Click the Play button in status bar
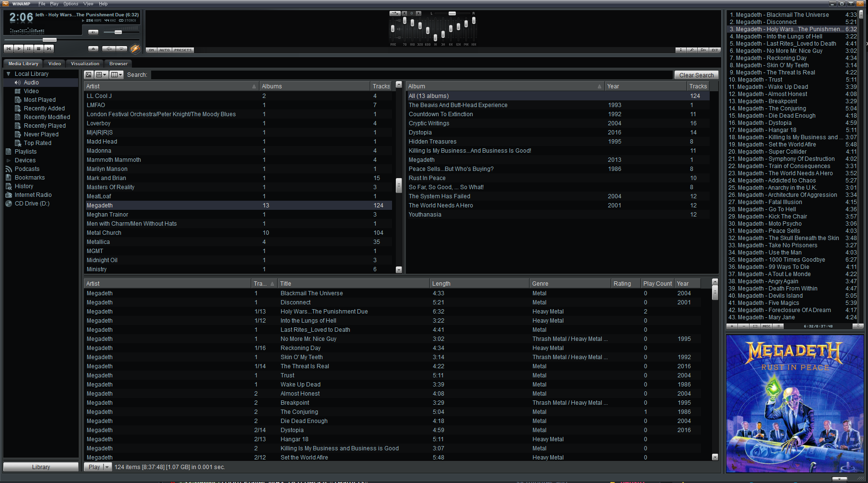The image size is (868, 483). pyautogui.click(x=94, y=467)
